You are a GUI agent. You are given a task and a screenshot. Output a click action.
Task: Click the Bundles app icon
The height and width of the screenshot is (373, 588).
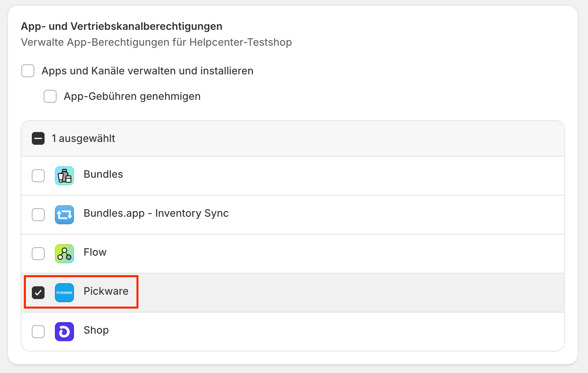64,175
